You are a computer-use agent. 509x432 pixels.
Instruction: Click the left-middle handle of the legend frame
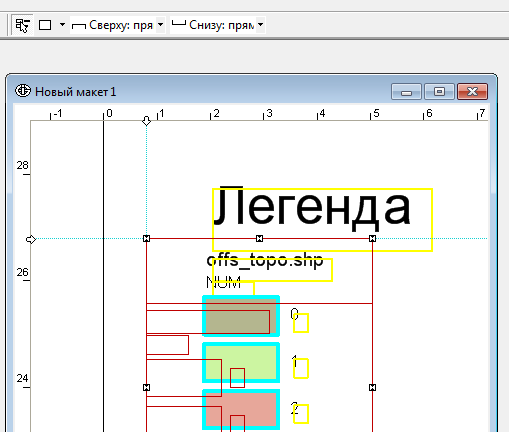(x=146, y=387)
